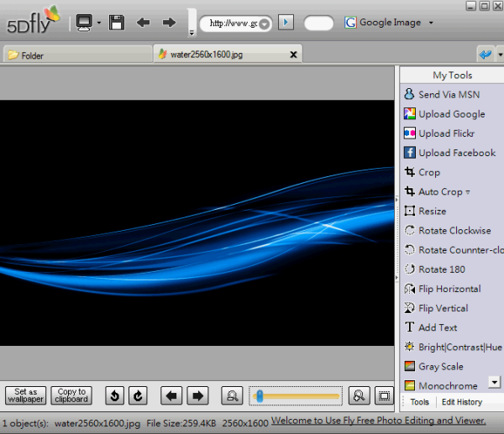Select the Add Text tool
The width and height of the screenshot is (504, 434).
(437, 327)
